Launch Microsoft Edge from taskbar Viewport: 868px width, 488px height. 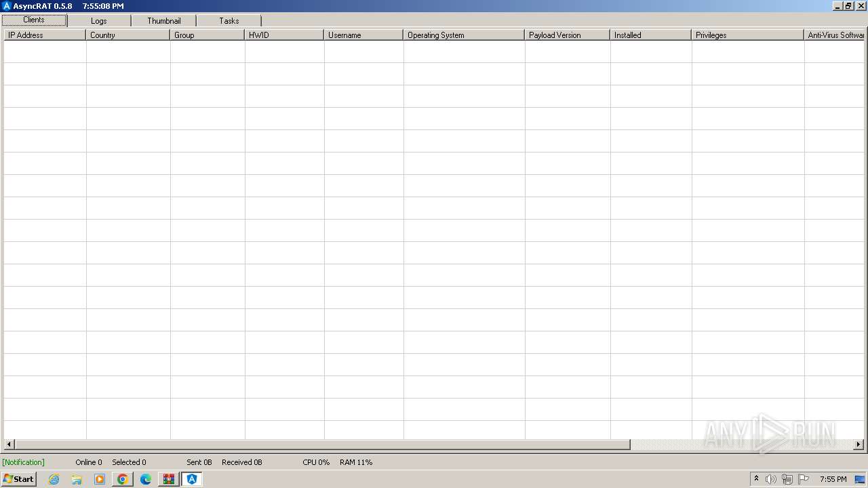[x=146, y=479]
